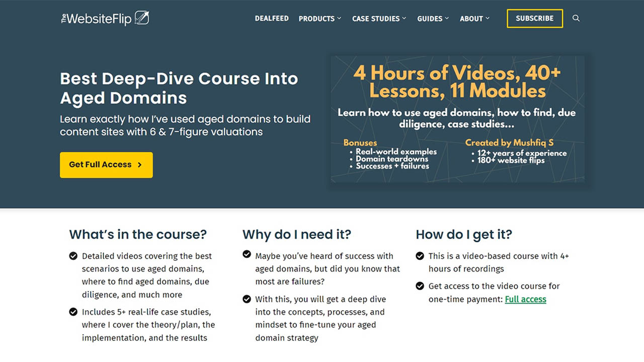The height and width of the screenshot is (362, 644).
Task: Go to the Dealfeed page
Action: (x=272, y=19)
